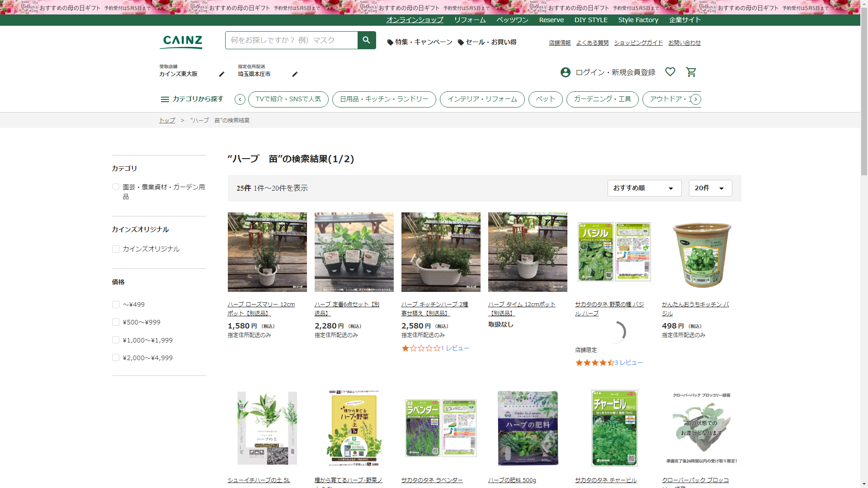
Task: Click the pencil icon beside カインズ東大阪
Action: (222, 74)
